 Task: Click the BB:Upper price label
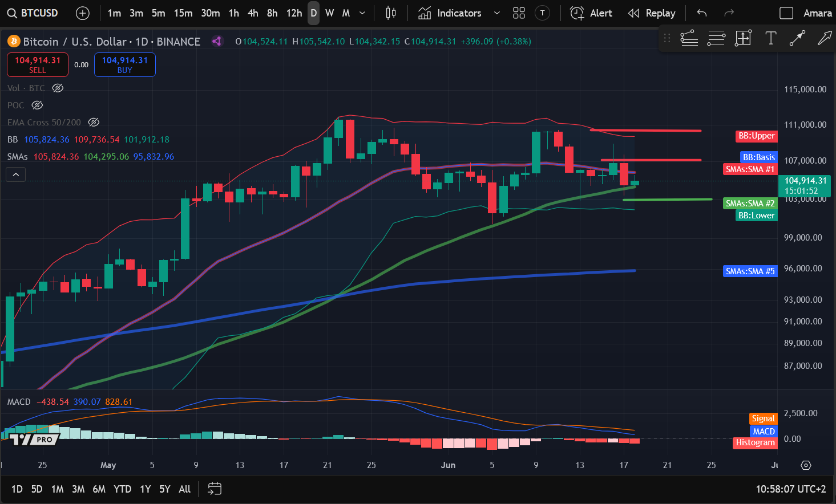pyautogui.click(x=756, y=136)
